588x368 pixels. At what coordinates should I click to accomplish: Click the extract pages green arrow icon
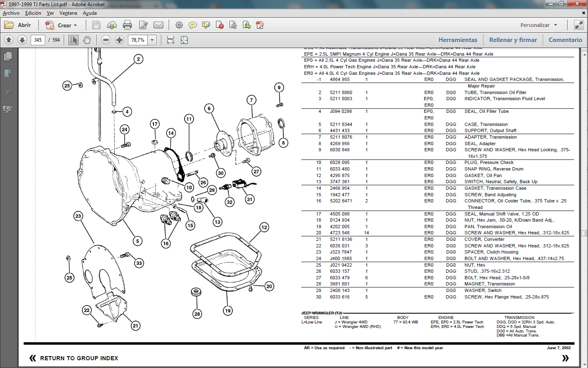pos(247,25)
